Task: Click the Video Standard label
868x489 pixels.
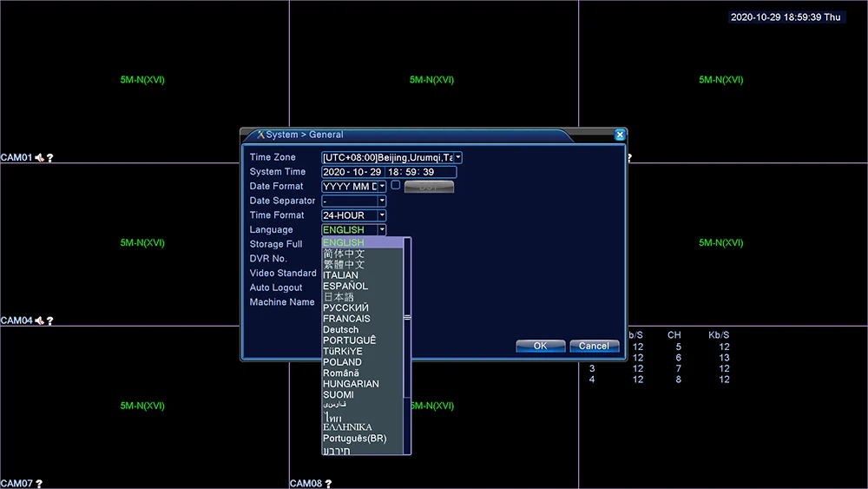Action: 283,273
